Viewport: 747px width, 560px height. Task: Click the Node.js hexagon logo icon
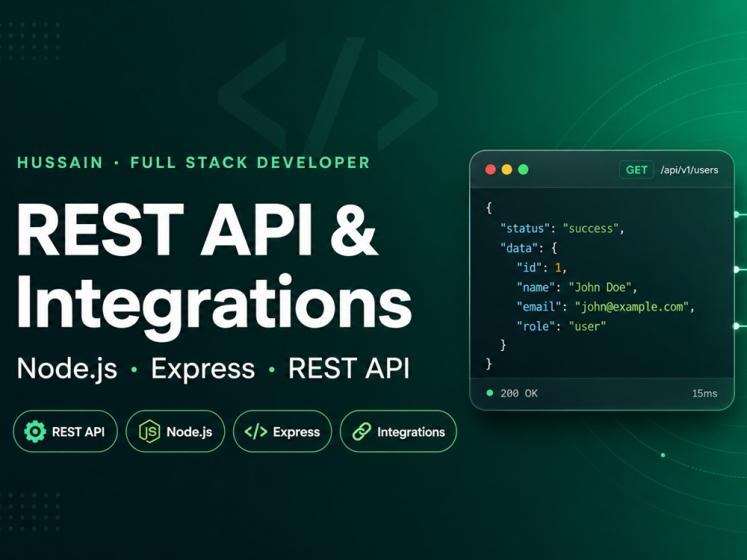[149, 432]
